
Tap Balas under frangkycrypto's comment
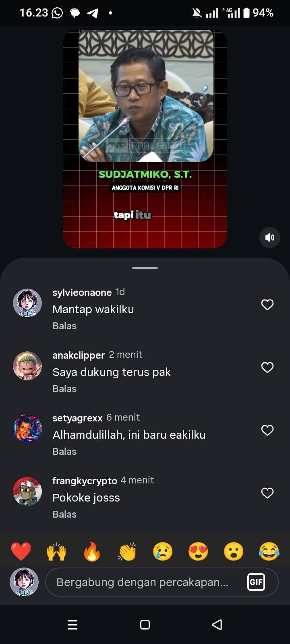tap(64, 514)
